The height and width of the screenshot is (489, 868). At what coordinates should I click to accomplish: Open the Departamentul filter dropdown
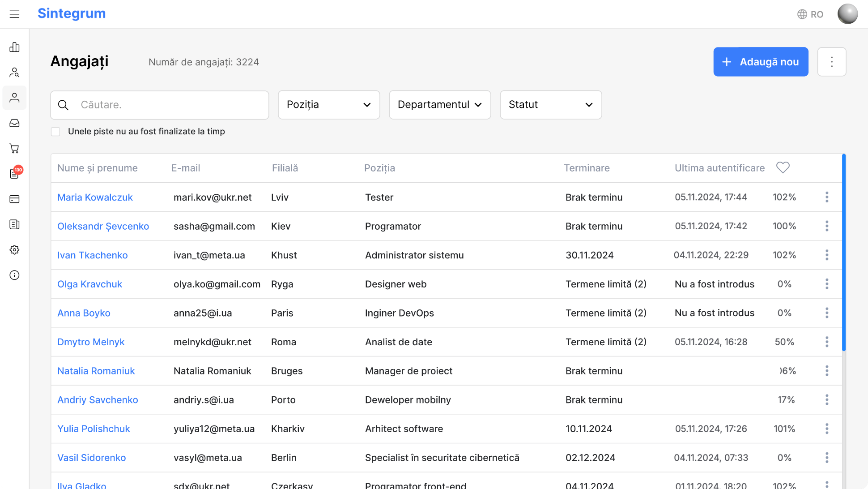[x=440, y=105]
